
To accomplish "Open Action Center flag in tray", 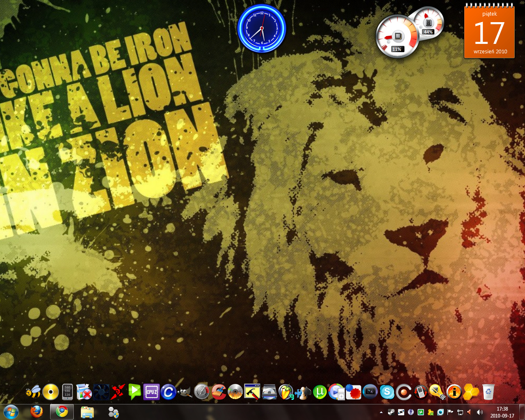I will click(x=450, y=412).
